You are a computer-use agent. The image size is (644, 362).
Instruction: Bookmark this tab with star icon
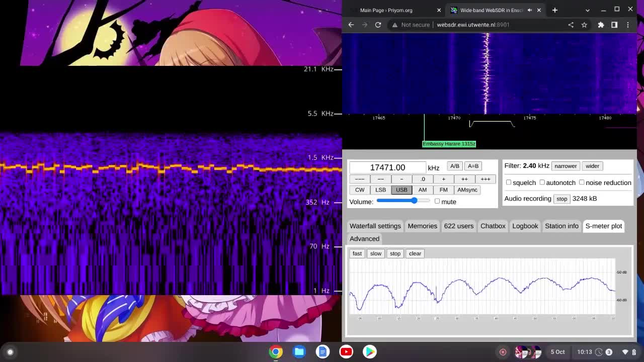pyautogui.click(x=584, y=25)
